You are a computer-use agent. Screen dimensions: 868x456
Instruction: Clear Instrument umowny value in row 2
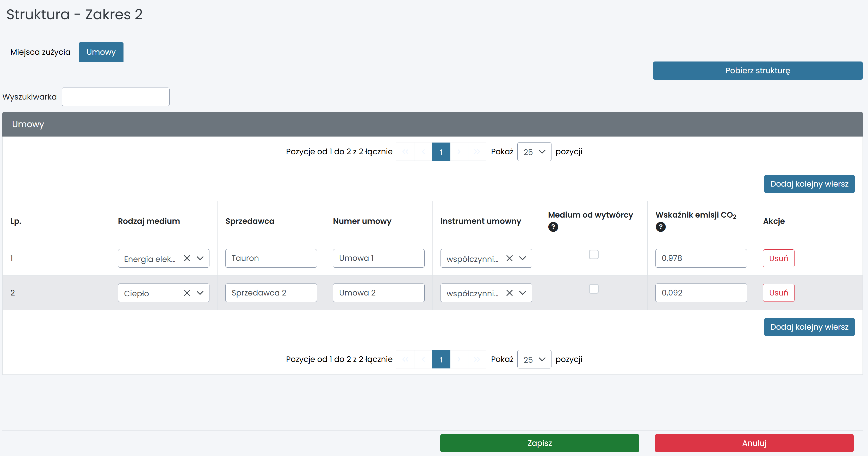pos(509,293)
